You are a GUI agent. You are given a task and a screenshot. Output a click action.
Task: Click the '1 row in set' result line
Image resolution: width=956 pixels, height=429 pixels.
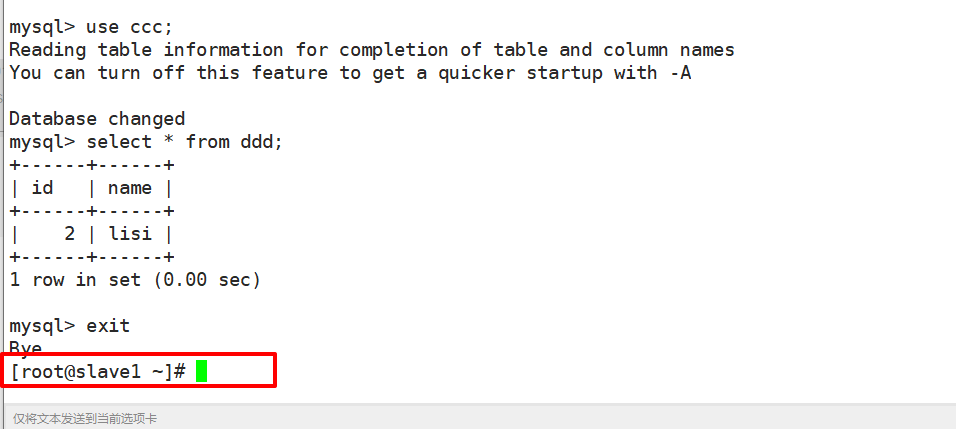pos(135,280)
